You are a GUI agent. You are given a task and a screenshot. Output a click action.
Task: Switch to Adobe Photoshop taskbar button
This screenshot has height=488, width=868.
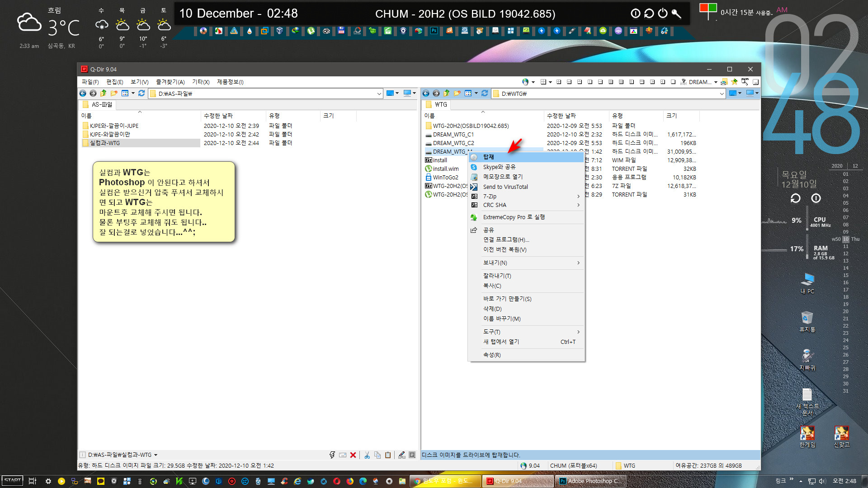tap(590, 481)
